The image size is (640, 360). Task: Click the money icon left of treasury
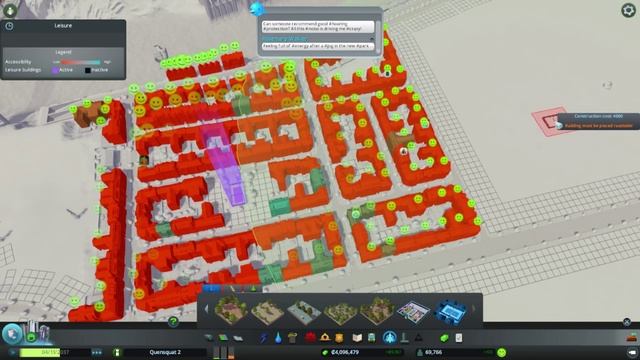pyautogui.click(x=325, y=352)
